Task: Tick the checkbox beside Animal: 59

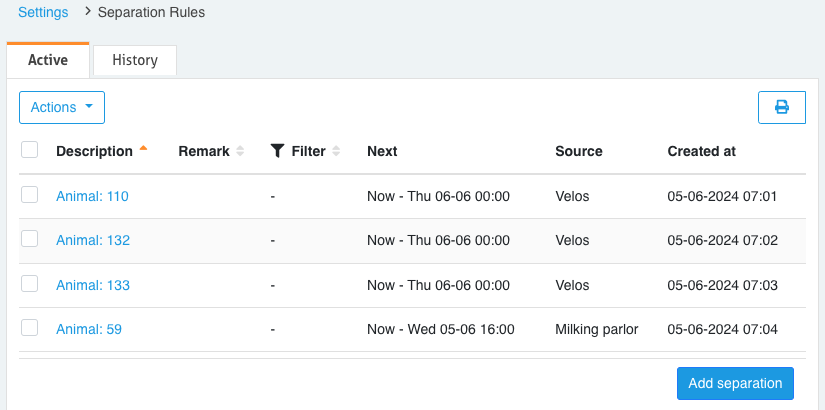Action: (x=29, y=328)
